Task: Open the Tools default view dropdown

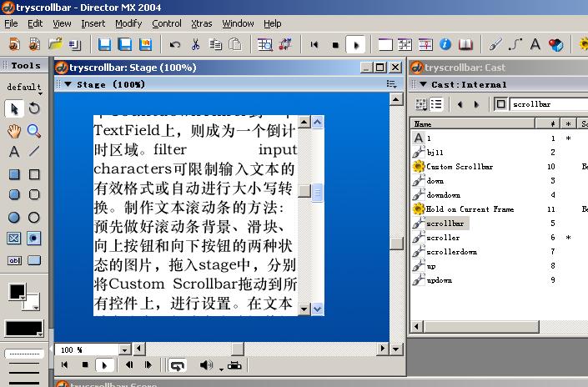Action: pyautogui.click(x=25, y=88)
